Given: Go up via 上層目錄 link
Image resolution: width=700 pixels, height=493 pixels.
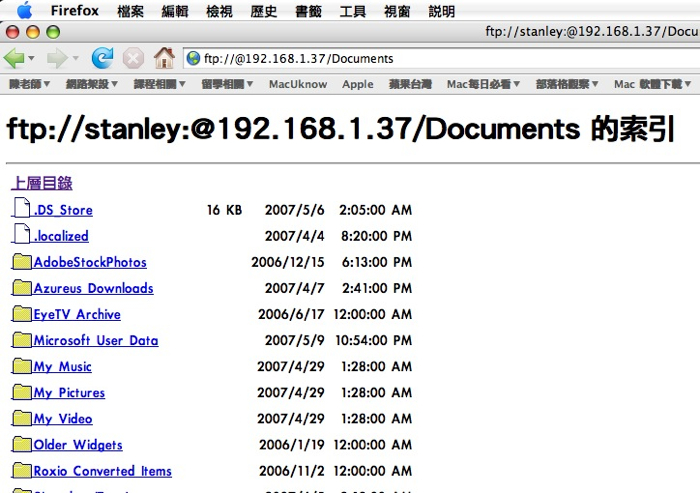Looking at the screenshot, I should tap(42, 183).
